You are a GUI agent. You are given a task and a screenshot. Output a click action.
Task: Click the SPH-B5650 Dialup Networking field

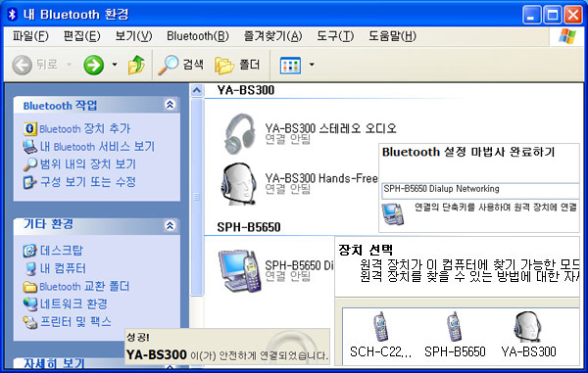tap(480, 190)
